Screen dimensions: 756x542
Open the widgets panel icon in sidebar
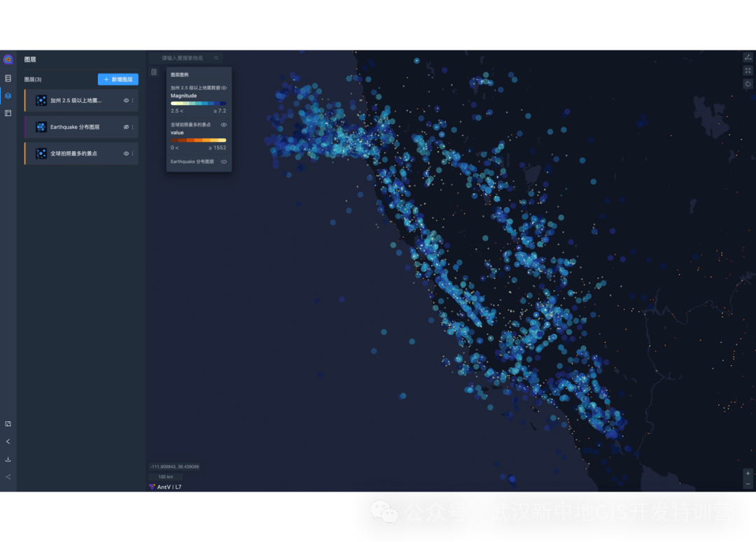[8, 113]
